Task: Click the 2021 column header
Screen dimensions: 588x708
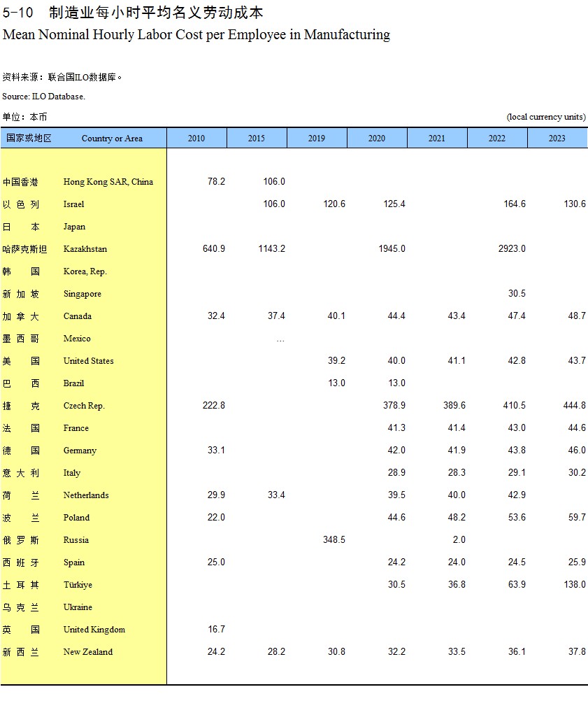Action: point(437,139)
